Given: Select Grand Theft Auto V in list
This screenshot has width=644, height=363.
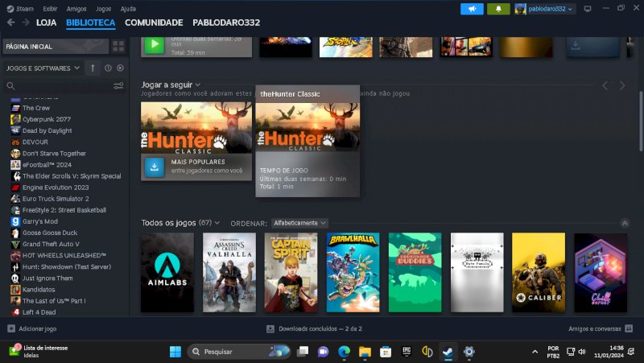Looking at the screenshot, I should [x=51, y=244].
